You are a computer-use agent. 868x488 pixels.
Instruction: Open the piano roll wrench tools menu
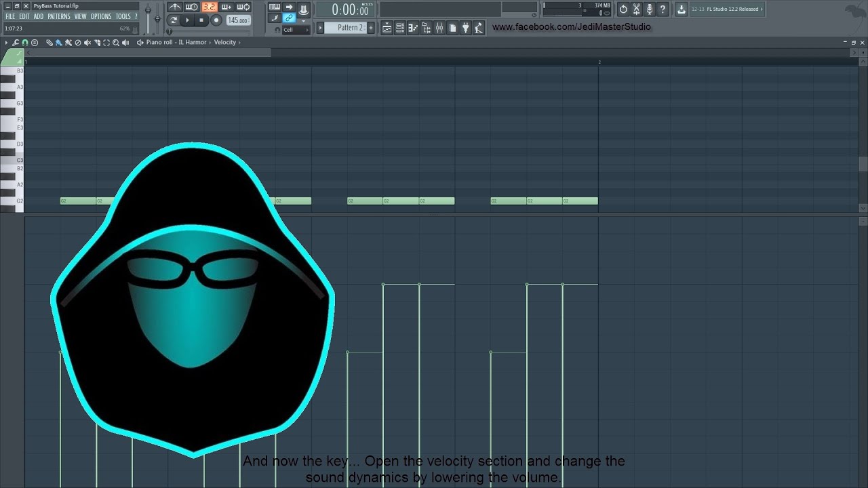pyautogui.click(x=16, y=43)
